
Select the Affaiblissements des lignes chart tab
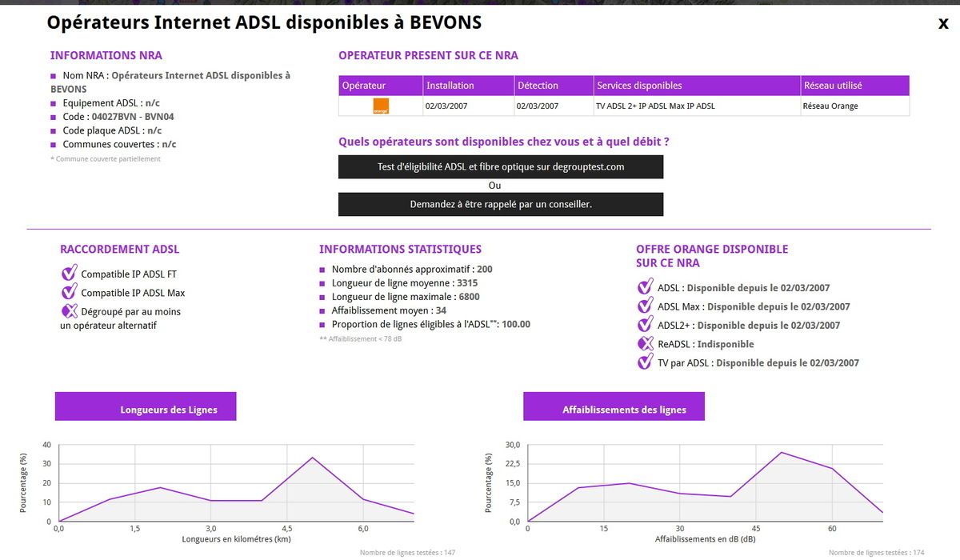(614, 406)
